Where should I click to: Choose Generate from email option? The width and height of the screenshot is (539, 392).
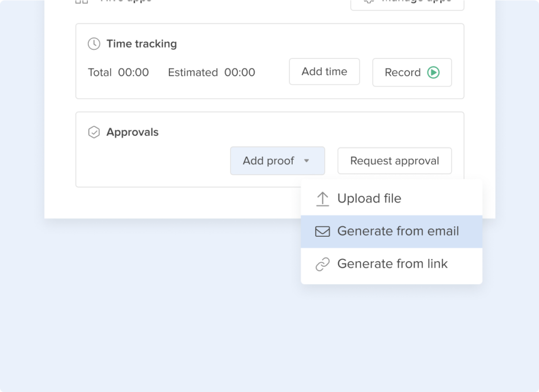[392, 232]
